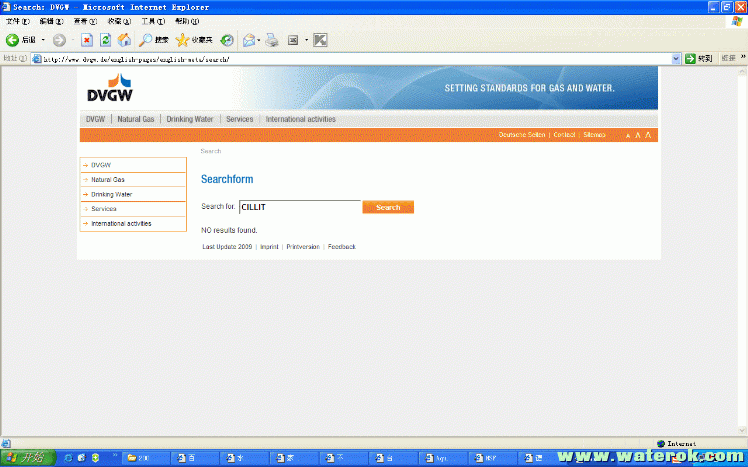The width and height of the screenshot is (748, 467).
Task: Open the magnifier Search toolbar button
Action: [154, 40]
